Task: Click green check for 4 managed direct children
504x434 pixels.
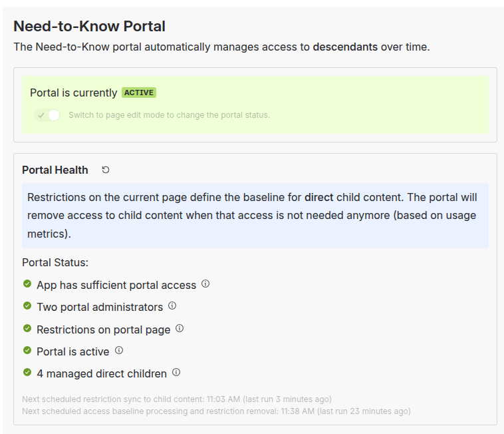Action: tap(27, 373)
